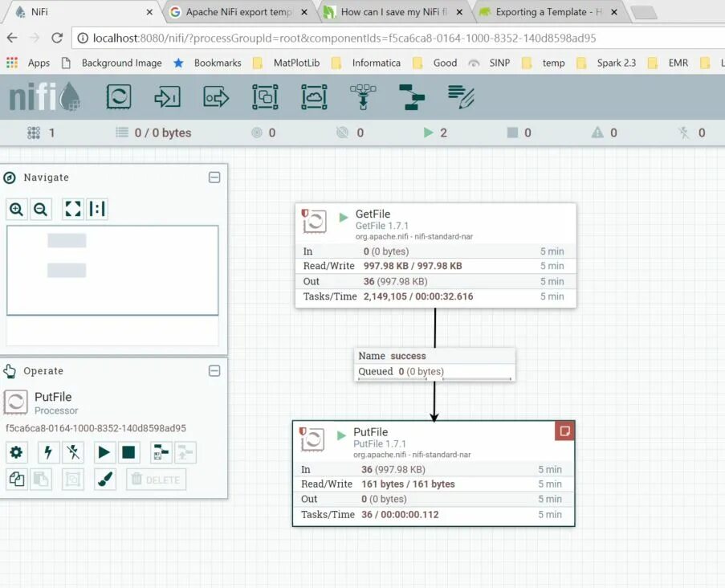
Task: Open the Good bookmark folder
Action: [434, 63]
